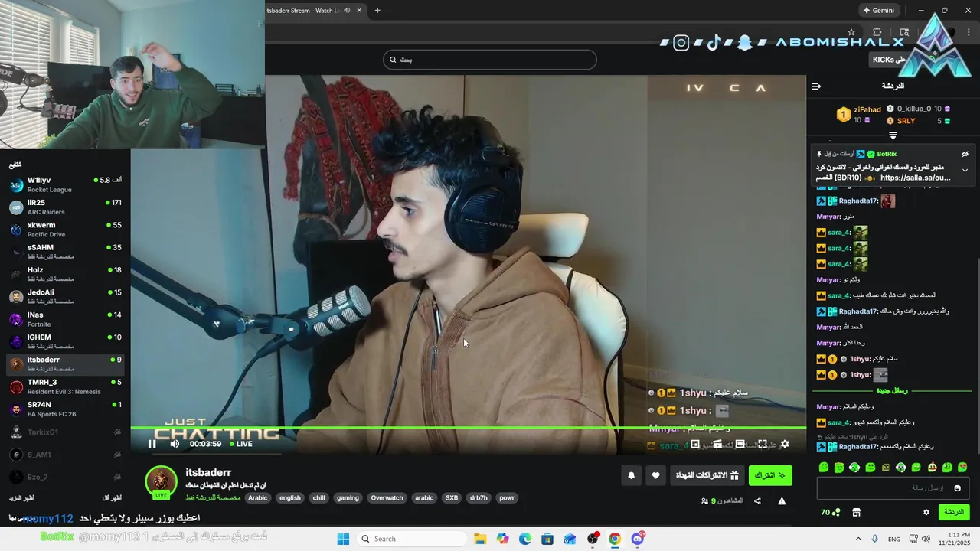Click the green stream progress bar

[x=468, y=427]
